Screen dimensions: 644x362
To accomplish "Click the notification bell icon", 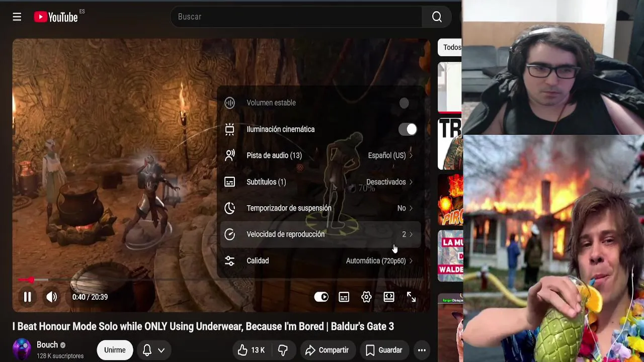I will click(x=147, y=350).
